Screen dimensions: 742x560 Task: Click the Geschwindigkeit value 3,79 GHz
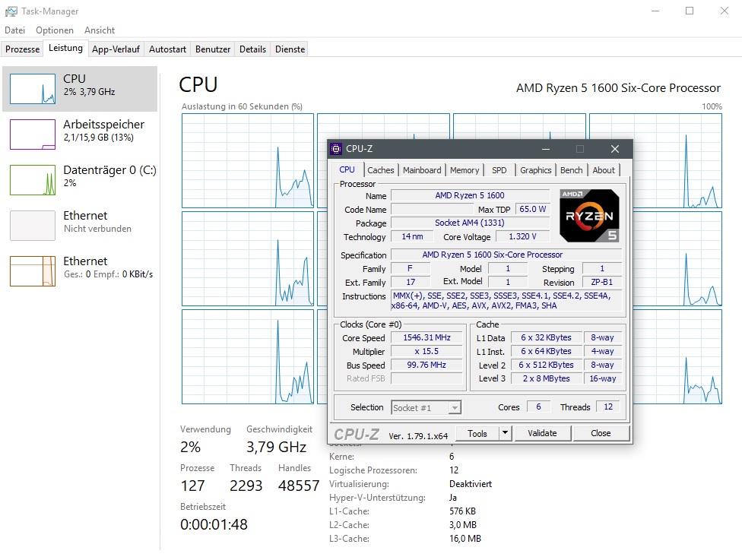point(277,447)
